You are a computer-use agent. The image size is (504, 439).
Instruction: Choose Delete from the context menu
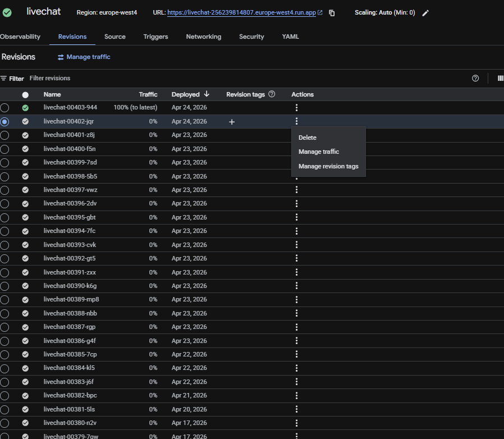tap(328, 138)
